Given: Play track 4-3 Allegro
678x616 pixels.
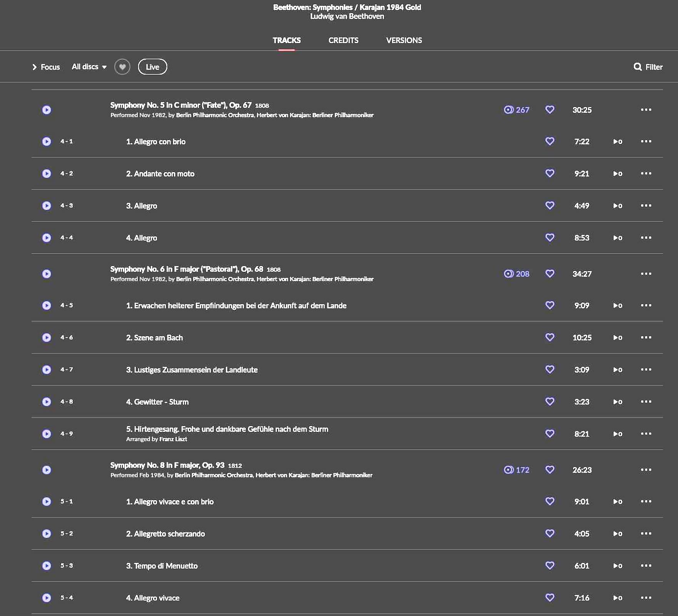Looking at the screenshot, I should (x=47, y=206).
